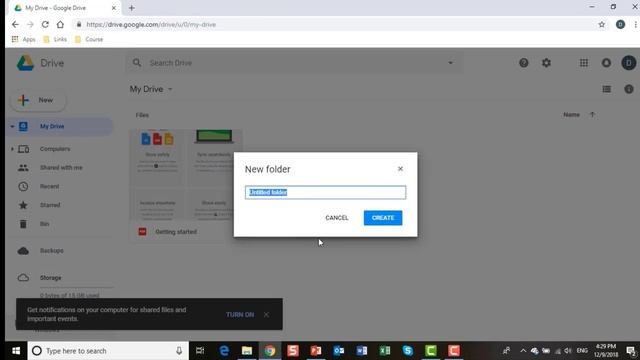640x360 pixels.
Task: Open Microsoft Edge from the taskbar
Action: (224, 351)
